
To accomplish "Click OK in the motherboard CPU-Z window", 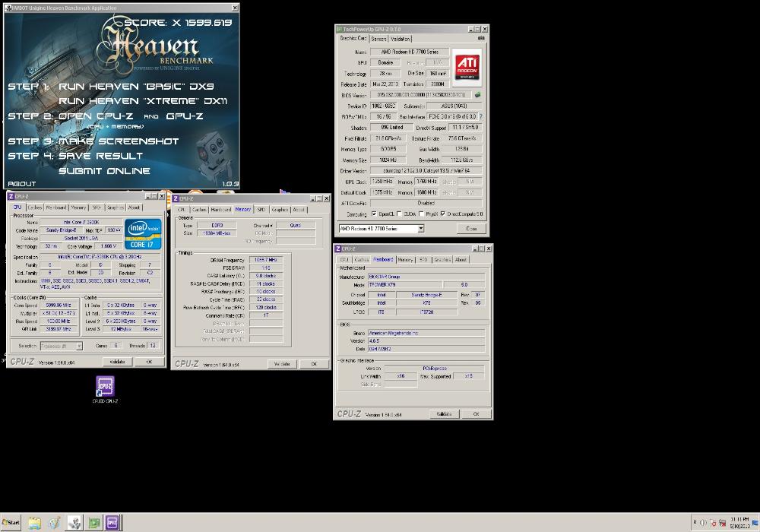I will [476, 414].
